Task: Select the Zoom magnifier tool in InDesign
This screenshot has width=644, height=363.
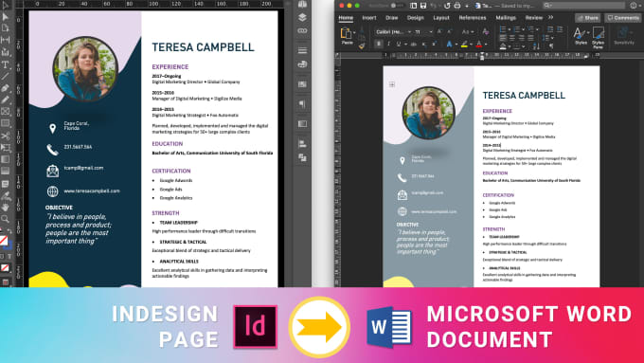Action: [5, 219]
